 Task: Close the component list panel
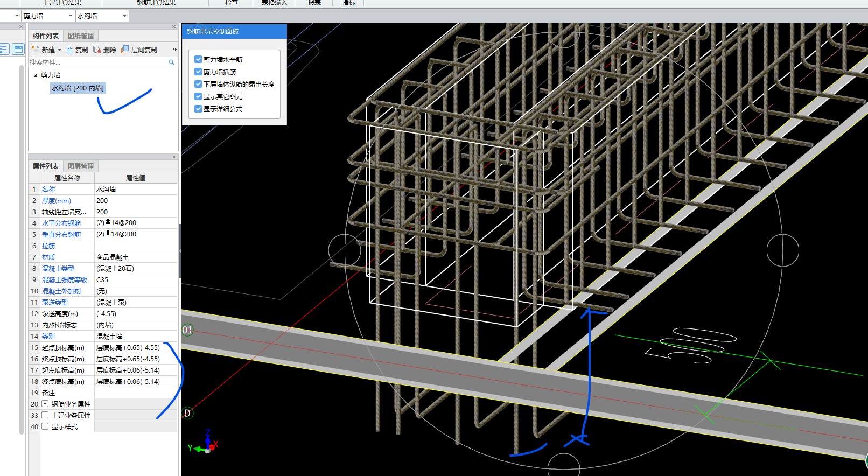174,26
